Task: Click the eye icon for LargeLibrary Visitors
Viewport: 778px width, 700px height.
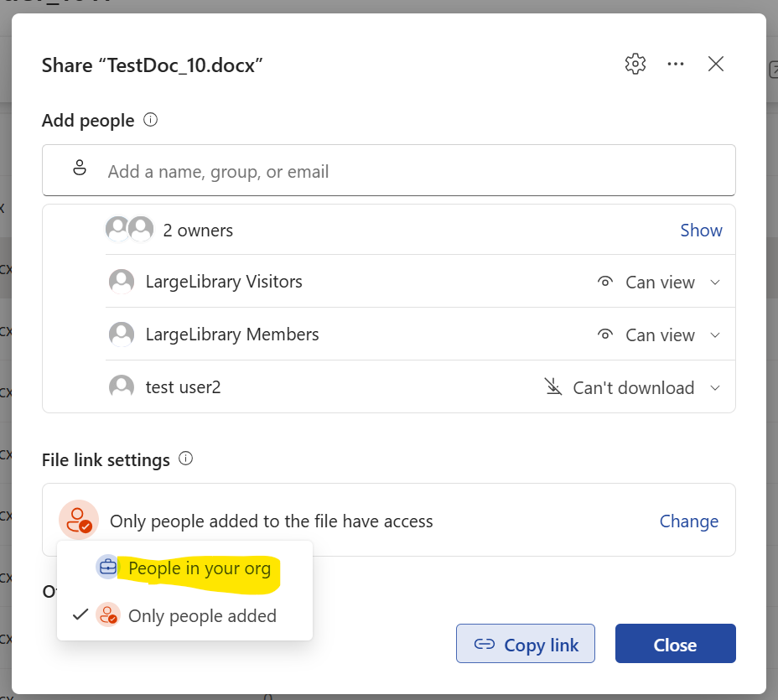Action: [604, 282]
